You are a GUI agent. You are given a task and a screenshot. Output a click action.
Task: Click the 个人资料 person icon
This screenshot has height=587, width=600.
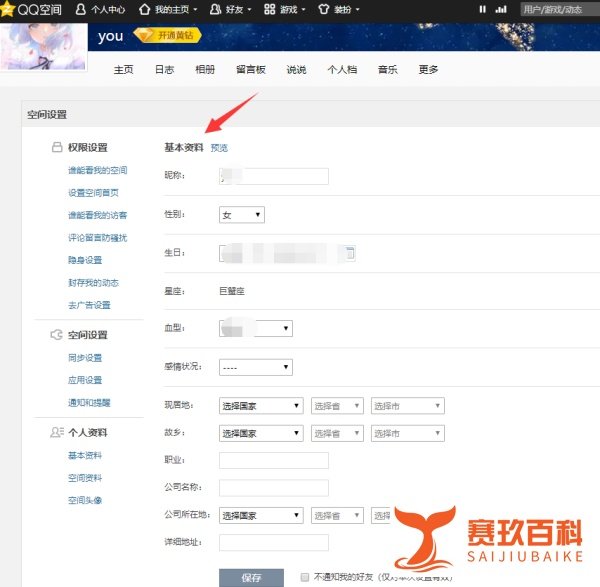click(x=57, y=432)
